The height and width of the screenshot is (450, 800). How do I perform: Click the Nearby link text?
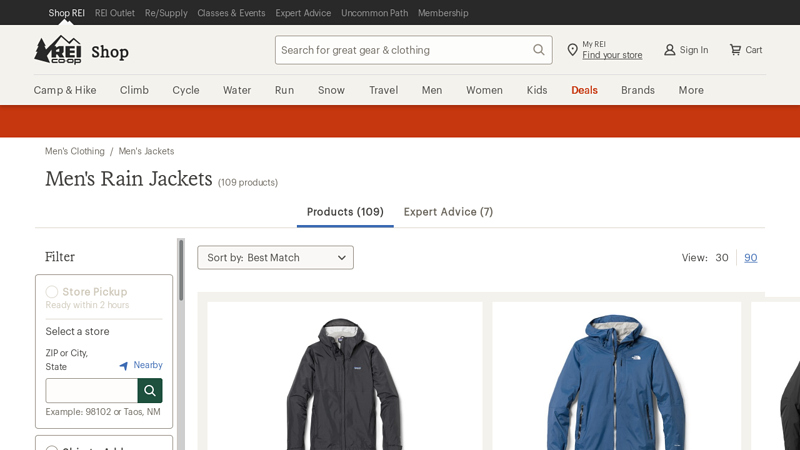148,365
